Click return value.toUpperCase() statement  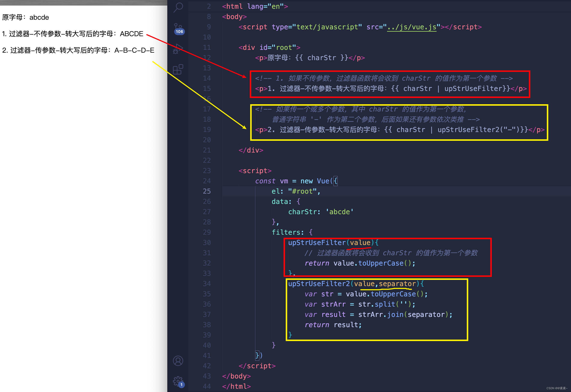[360, 263]
